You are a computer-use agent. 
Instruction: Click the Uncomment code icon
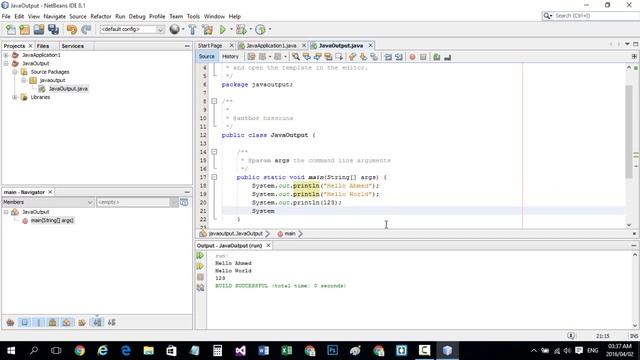tap(448, 57)
